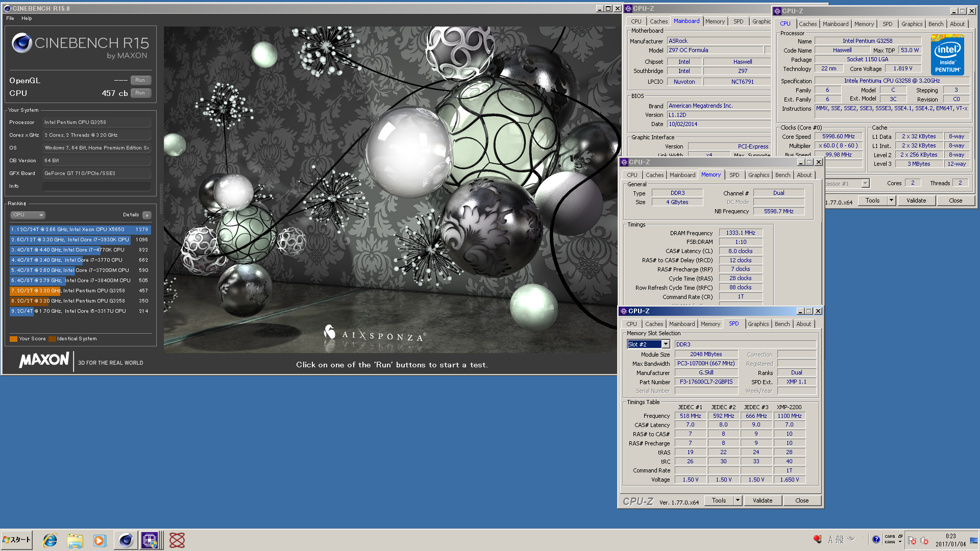Open processor selection dropdown in CPU-Z
This screenshot has width=980, height=551.
tap(865, 184)
